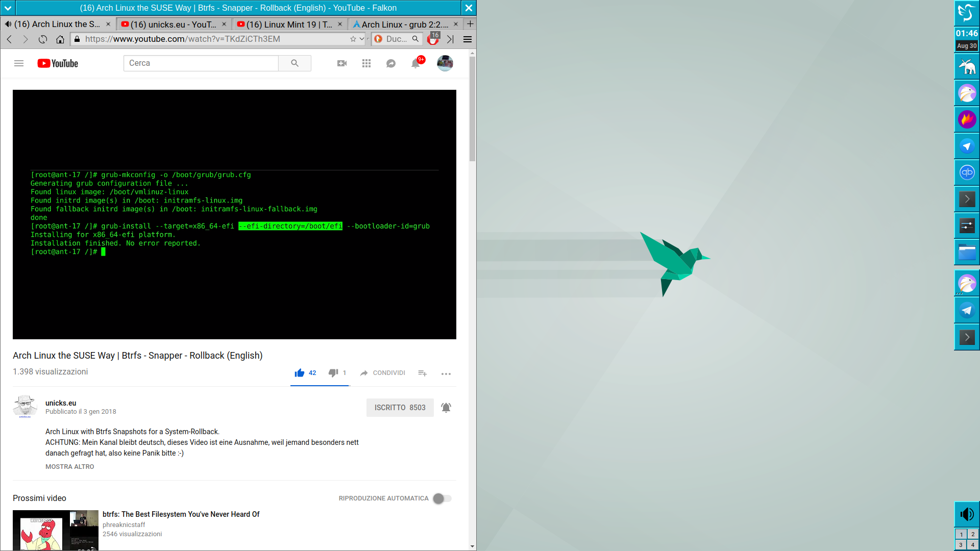Open the file manager folder in the panel
980x551 pixels.
[966, 252]
